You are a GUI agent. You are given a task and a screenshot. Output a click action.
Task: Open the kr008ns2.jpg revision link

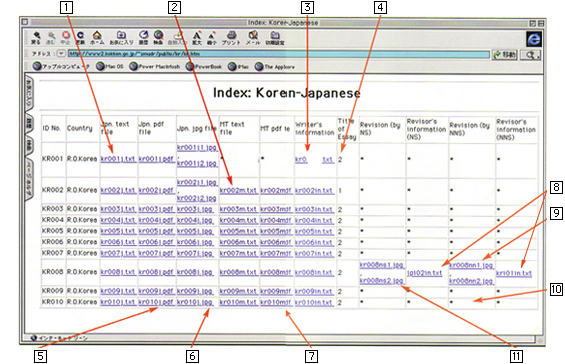coord(382,280)
